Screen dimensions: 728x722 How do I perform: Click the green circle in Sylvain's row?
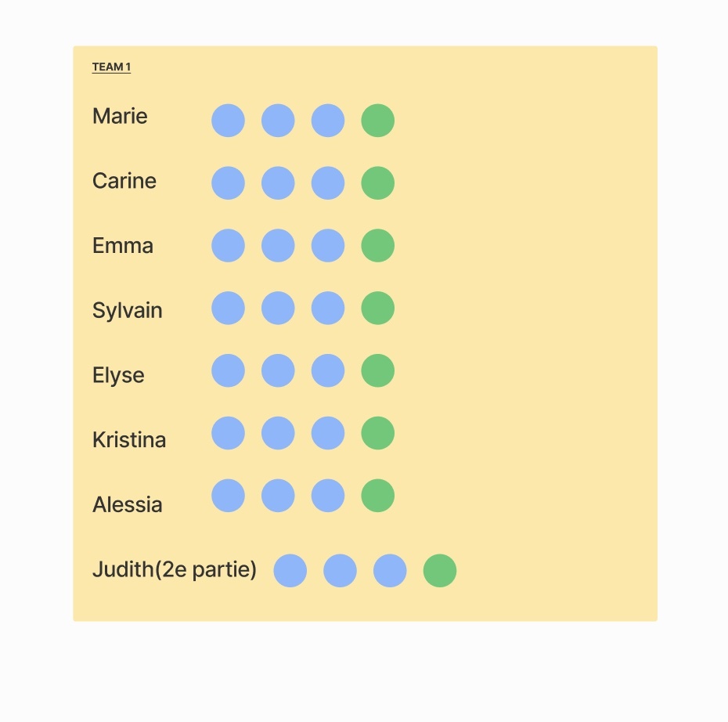tap(377, 308)
